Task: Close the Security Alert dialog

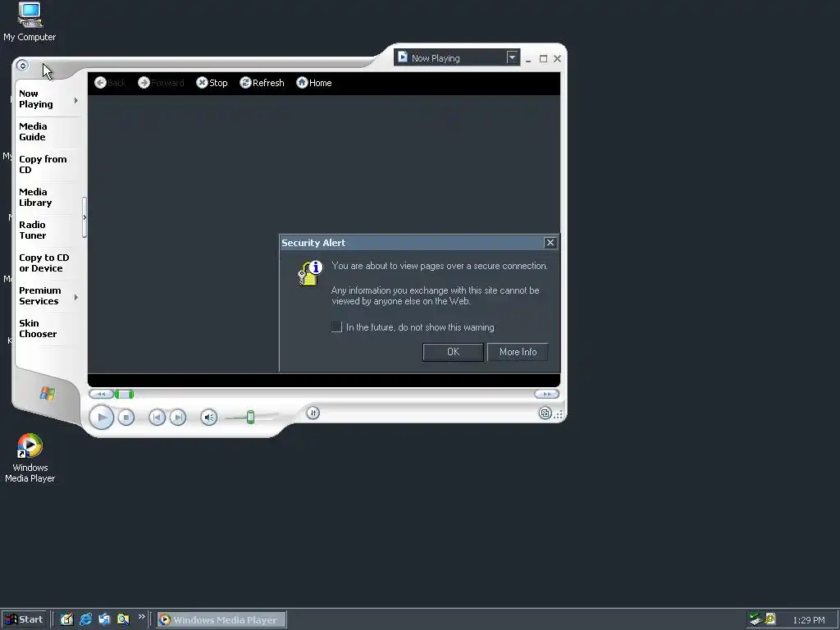Action: 550,243
